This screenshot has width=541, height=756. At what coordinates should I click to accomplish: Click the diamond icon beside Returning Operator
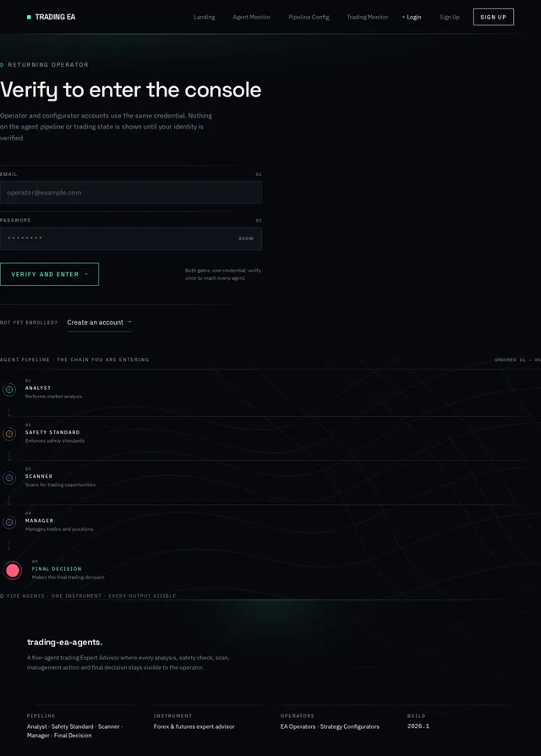tap(2, 64)
